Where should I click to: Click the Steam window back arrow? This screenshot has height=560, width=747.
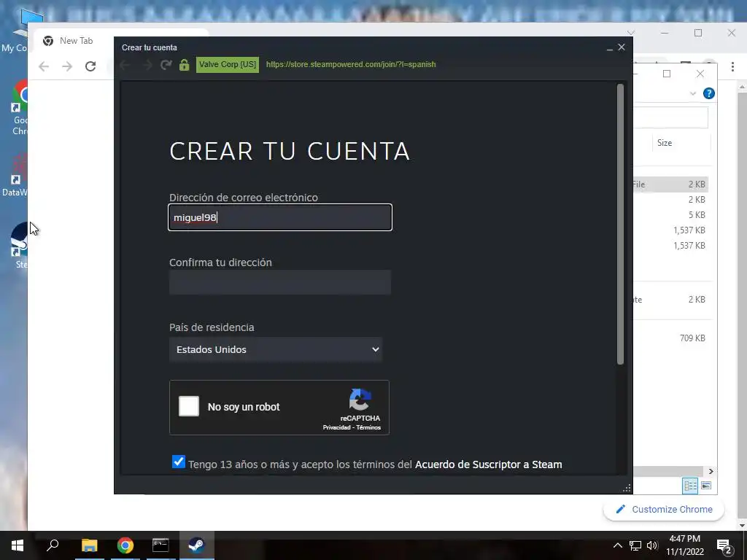pos(125,65)
